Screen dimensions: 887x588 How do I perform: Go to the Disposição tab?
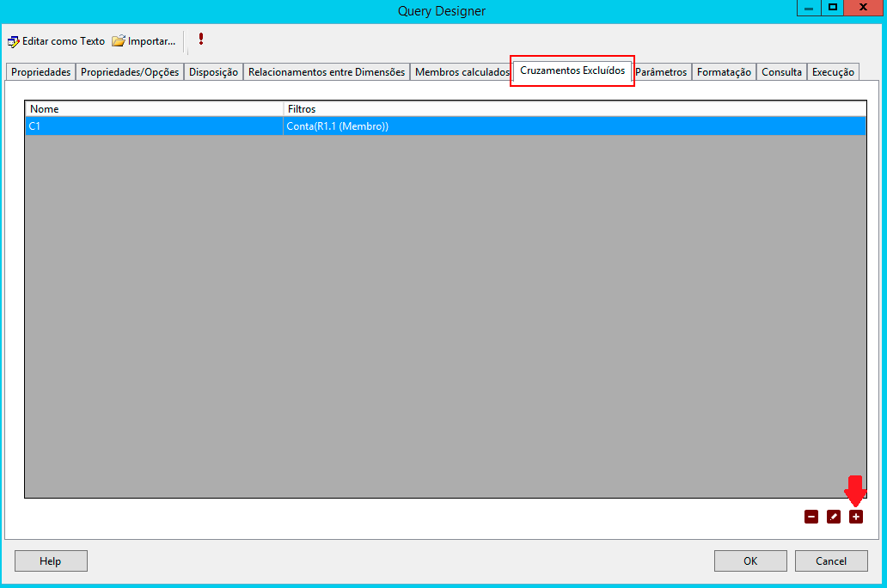pos(213,72)
